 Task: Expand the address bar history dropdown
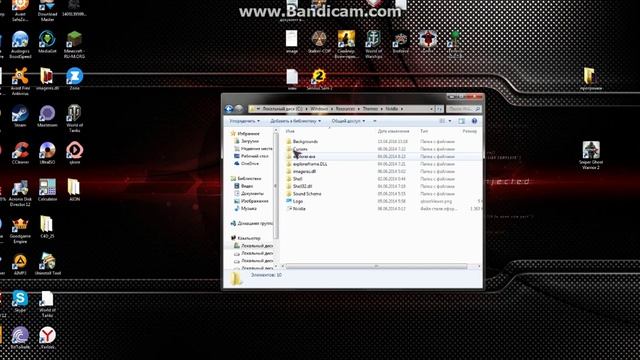coord(431,109)
